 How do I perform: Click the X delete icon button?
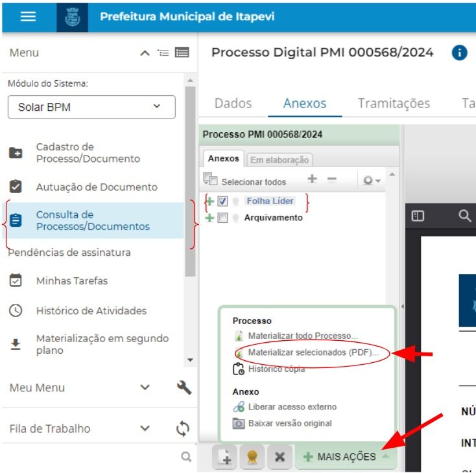pos(280,457)
